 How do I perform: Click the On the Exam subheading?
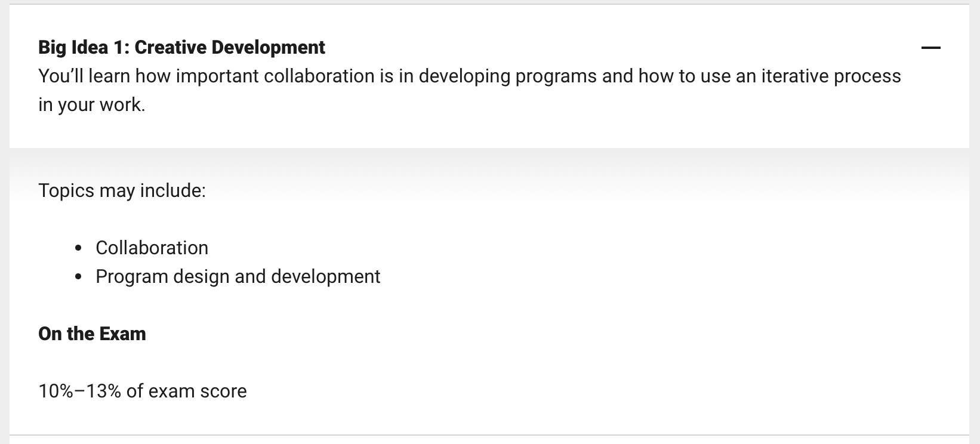92,334
